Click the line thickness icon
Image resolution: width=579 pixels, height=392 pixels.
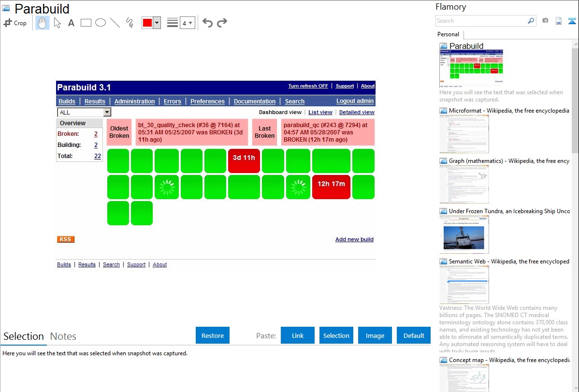[x=173, y=23]
